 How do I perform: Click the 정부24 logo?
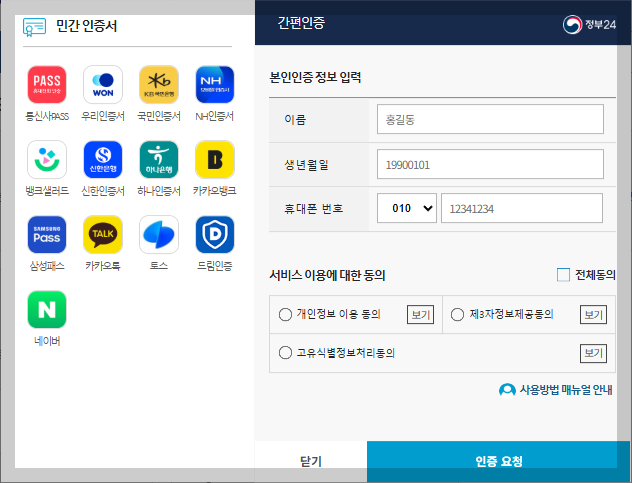click(x=589, y=25)
